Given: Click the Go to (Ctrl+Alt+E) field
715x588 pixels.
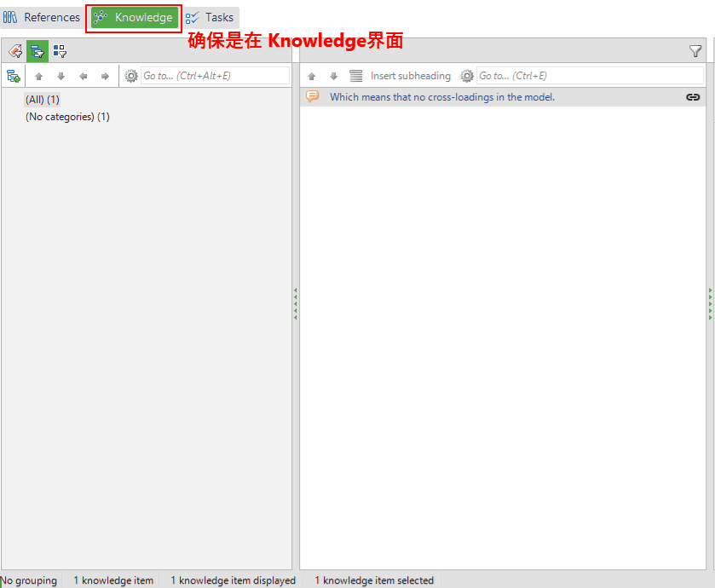Looking at the screenshot, I should click(x=216, y=76).
